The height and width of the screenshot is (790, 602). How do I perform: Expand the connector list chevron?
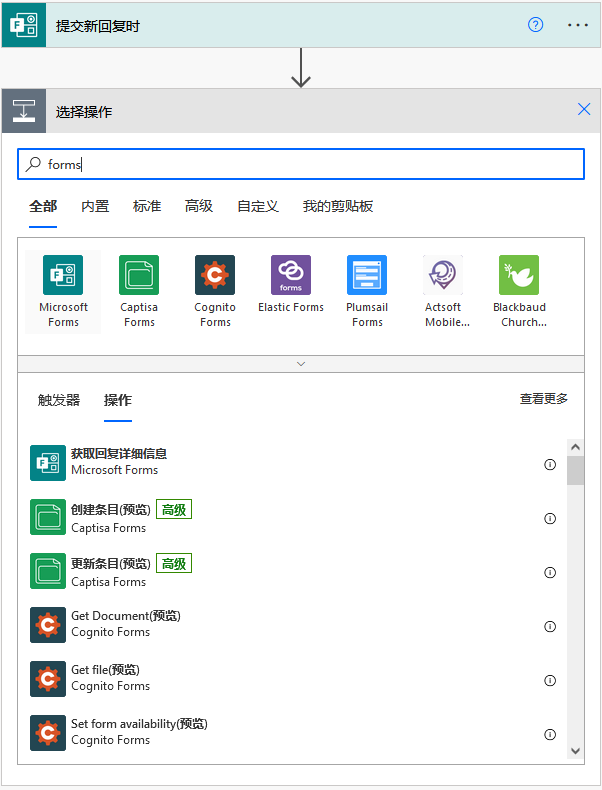click(301, 364)
